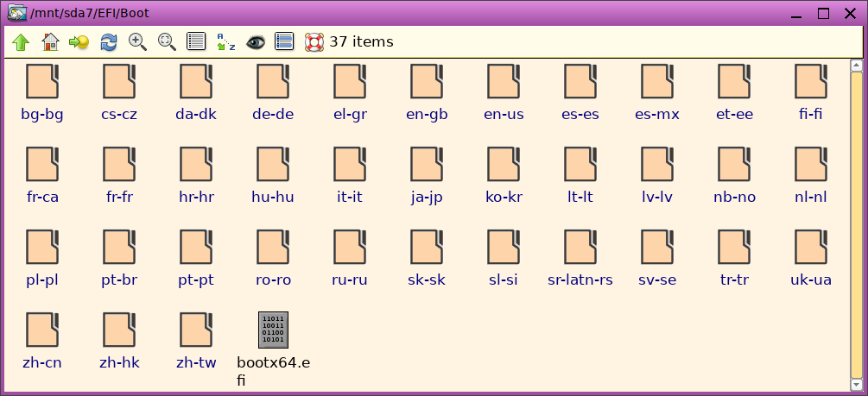Select the fi-fi folder

pyautogui.click(x=811, y=91)
